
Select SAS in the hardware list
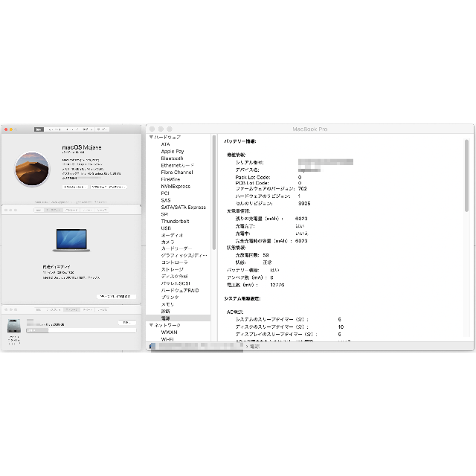(166, 200)
